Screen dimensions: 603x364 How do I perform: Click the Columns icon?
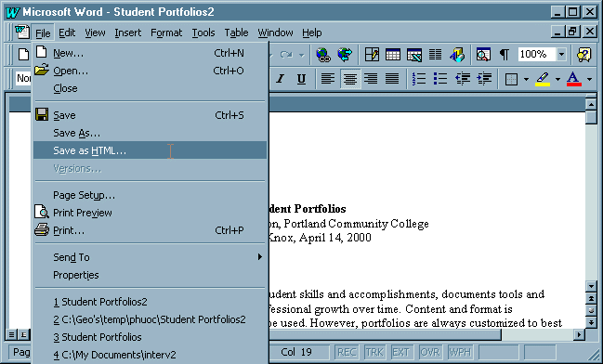[x=436, y=55]
